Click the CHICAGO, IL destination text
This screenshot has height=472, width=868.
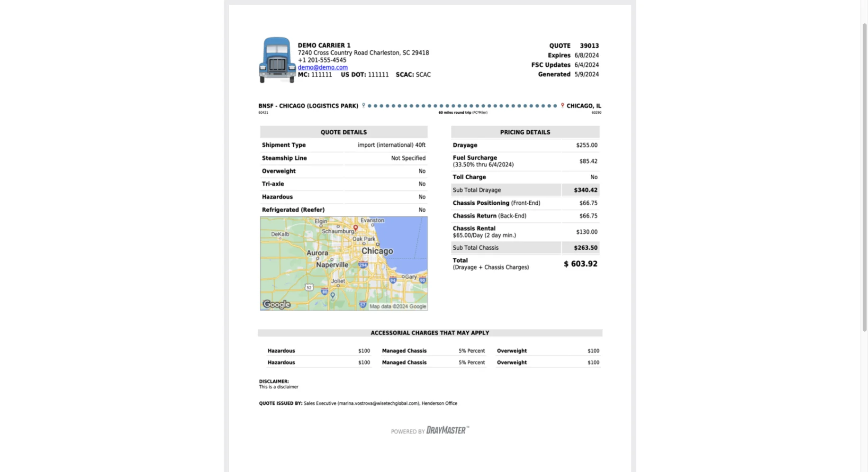pyautogui.click(x=584, y=106)
